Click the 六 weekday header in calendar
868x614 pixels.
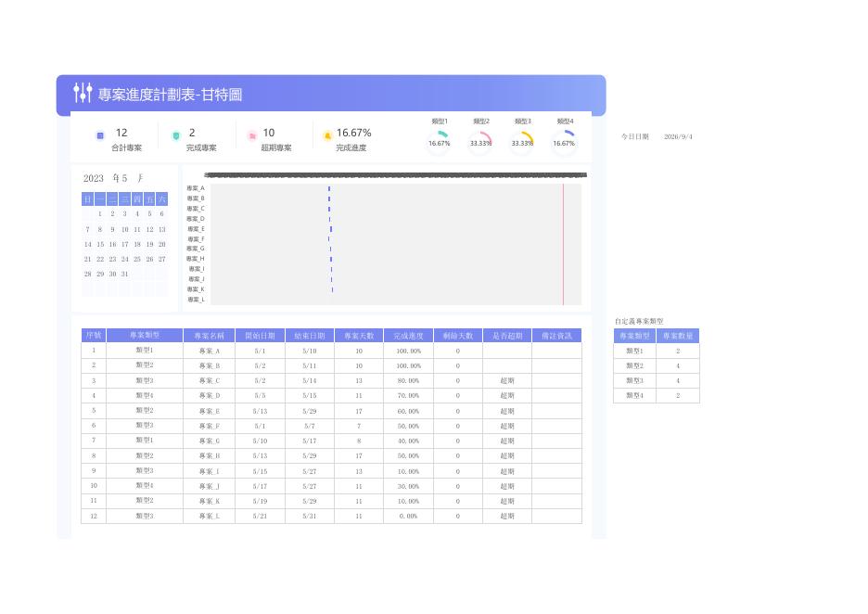click(x=161, y=199)
